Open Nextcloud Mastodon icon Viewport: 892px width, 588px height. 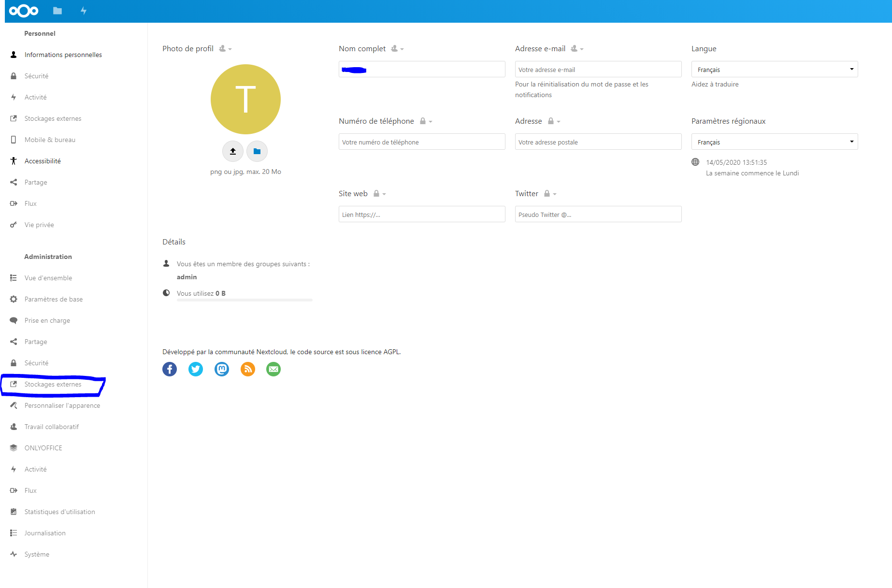point(222,369)
